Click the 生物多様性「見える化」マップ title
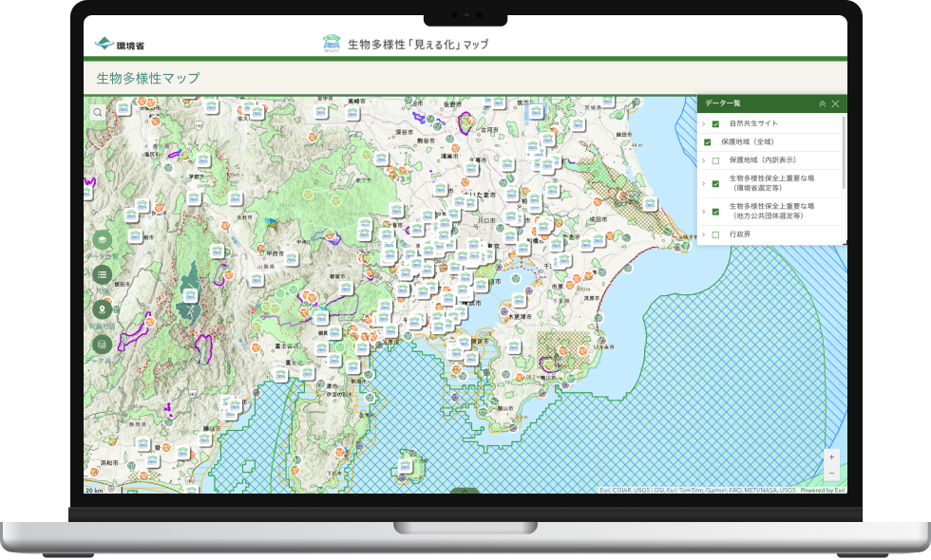 (x=407, y=44)
